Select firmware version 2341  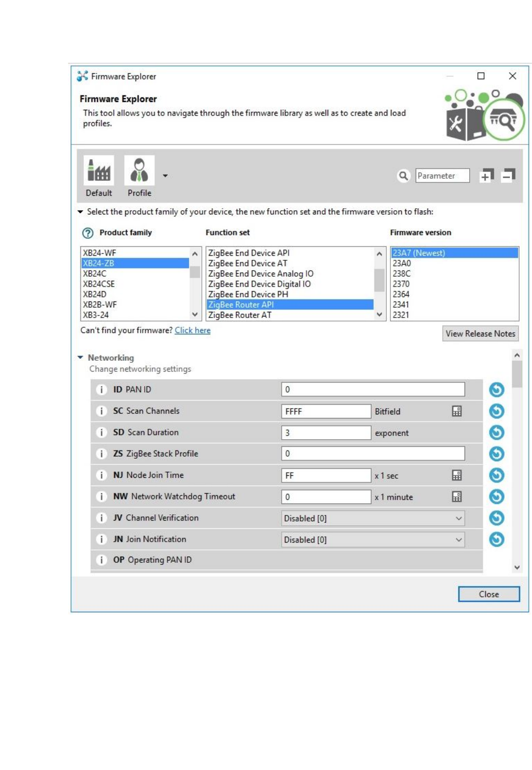(454, 304)
